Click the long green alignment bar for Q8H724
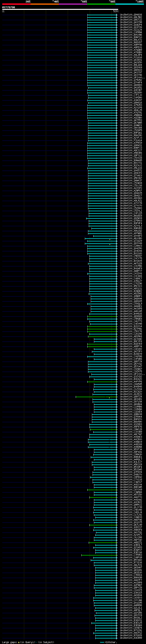Image resolution: width=146 pixels, height=644 pixels. click(x=96, y=397)
